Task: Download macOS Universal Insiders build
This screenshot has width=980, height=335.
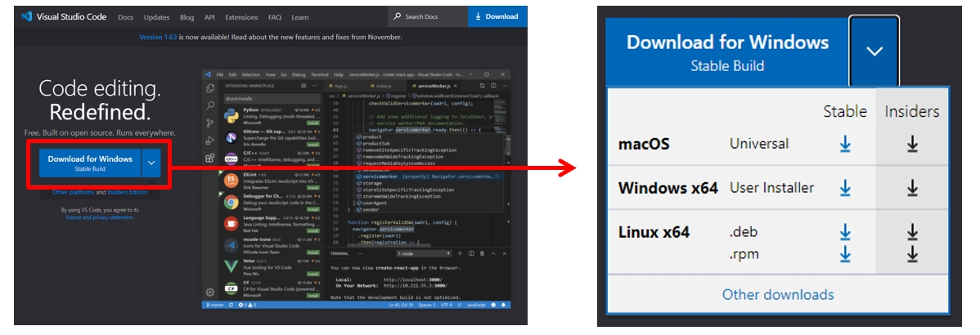Action: [912, 144]
